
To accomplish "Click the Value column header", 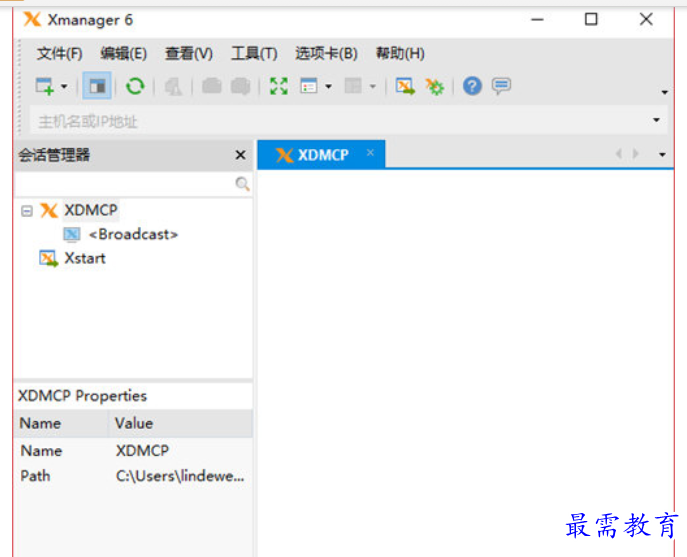I will pos(180,423).
